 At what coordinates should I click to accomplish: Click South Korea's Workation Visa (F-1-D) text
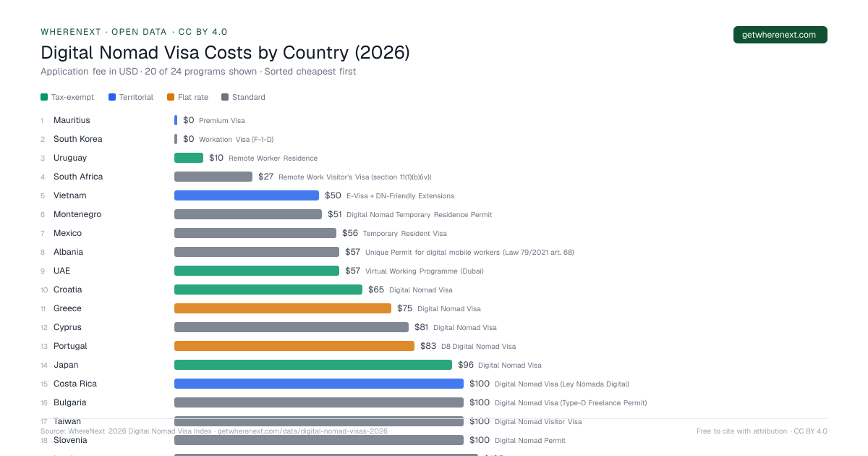[237, 139]
